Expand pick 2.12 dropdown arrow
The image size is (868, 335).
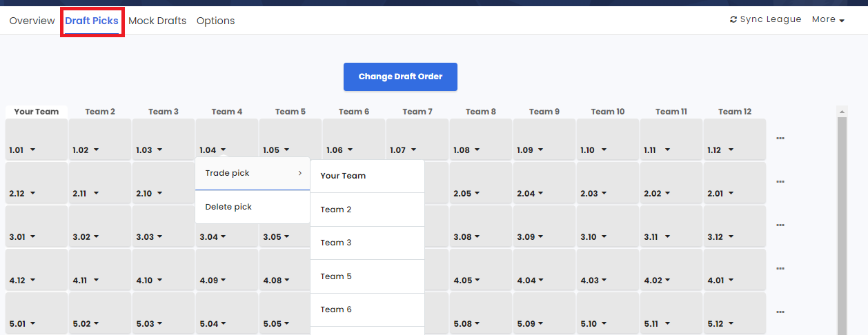coord(32,194)
